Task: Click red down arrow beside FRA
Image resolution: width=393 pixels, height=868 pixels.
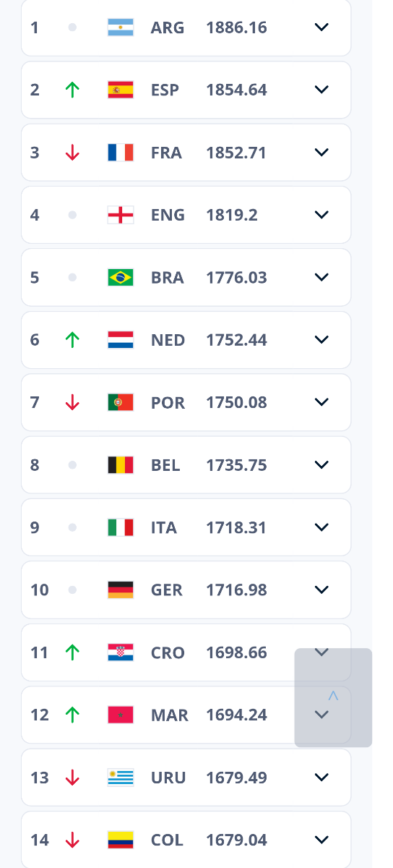Action: tap(72, 153)
